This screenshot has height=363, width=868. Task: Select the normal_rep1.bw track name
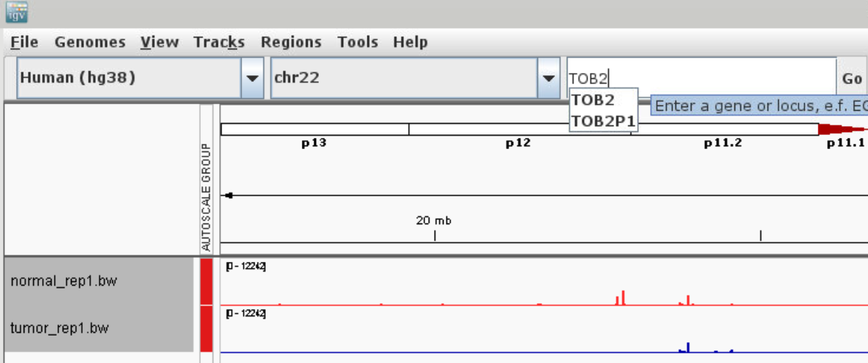pyautogui.click(x=63, y=281)
